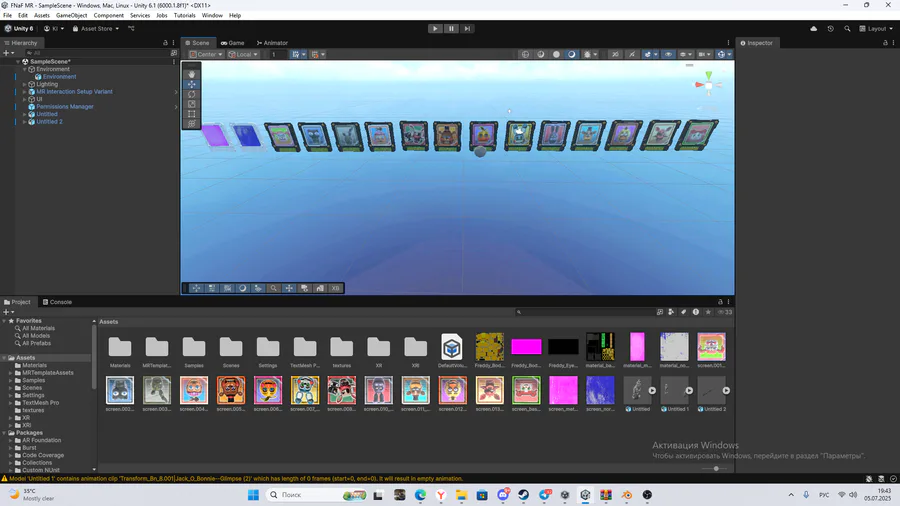
Task: Open Steam from the taskbar
Action: pos(523,495)
